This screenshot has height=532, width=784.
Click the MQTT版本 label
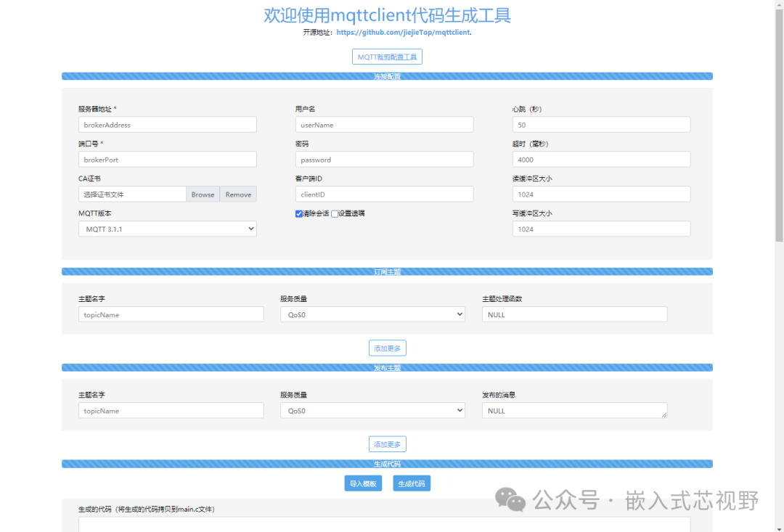95,213
